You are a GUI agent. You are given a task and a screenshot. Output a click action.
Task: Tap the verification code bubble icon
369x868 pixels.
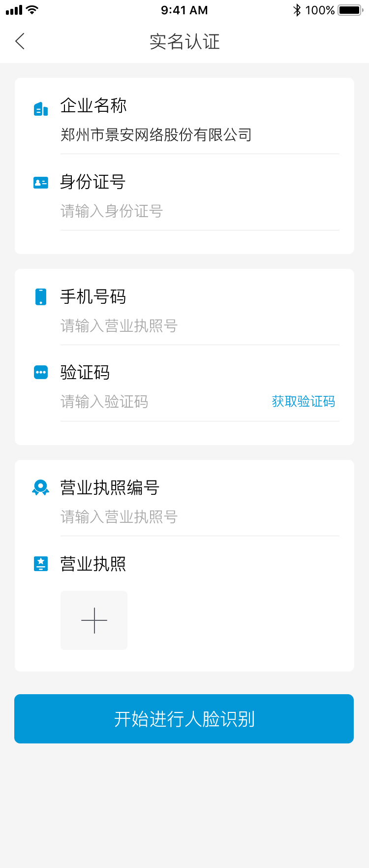tap(41, 372)
